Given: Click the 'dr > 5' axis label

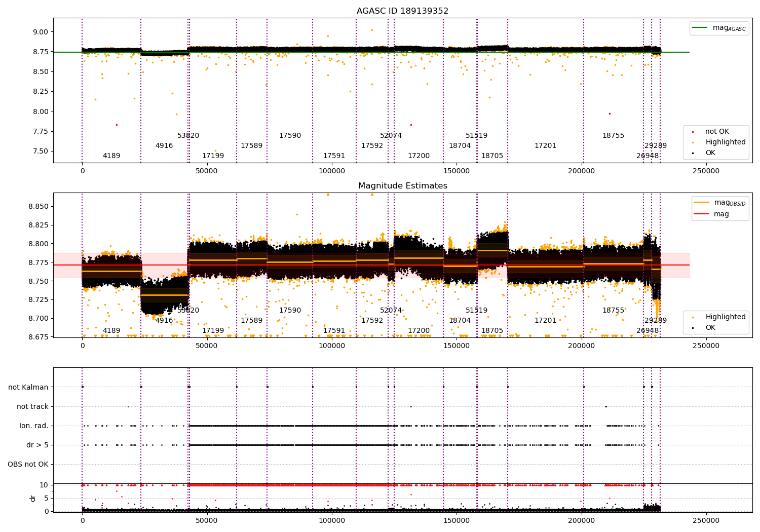Looking at the screenshot, I should click(37, 445).
